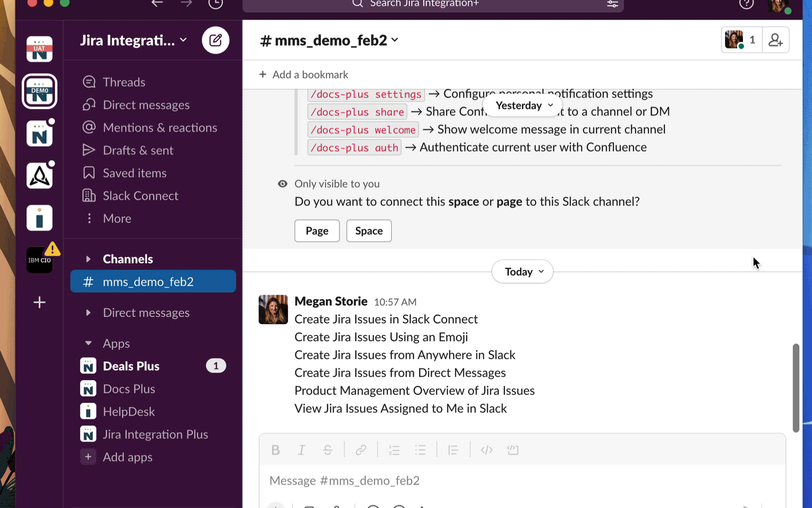Open the IBM CIO workspace
This screenshot has height=508, width=812.
tap(40, 260)
